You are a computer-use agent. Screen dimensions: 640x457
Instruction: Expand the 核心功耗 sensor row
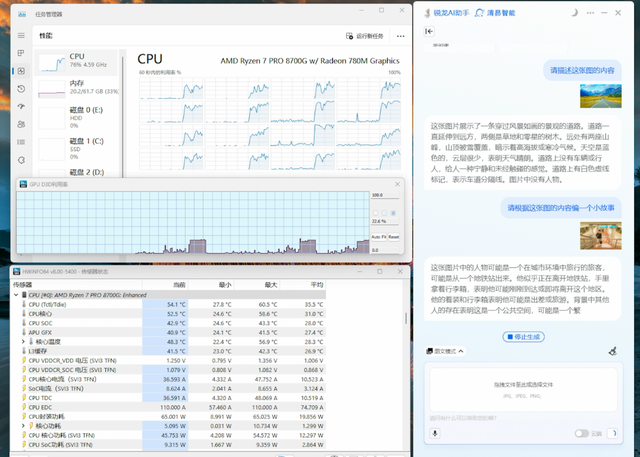point(23,426)
